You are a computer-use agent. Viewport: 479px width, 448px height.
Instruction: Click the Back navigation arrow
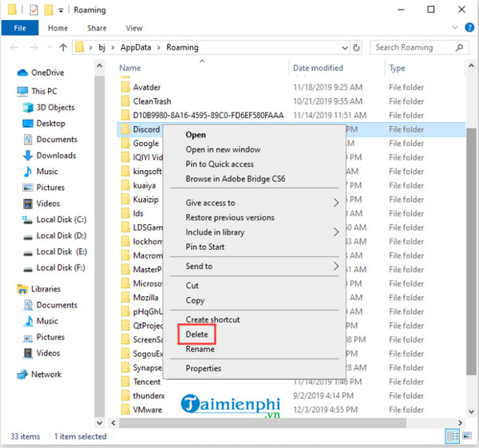click(x=14, y=47)
